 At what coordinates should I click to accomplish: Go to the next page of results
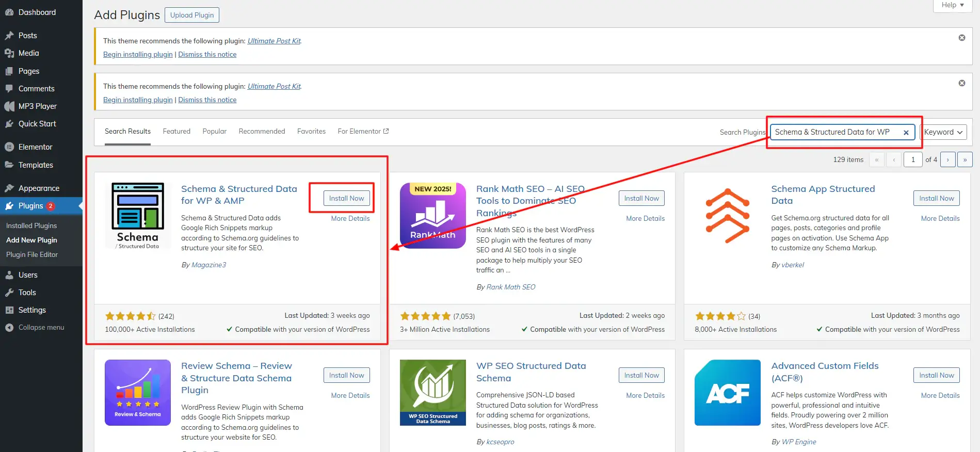pos(947,160)
